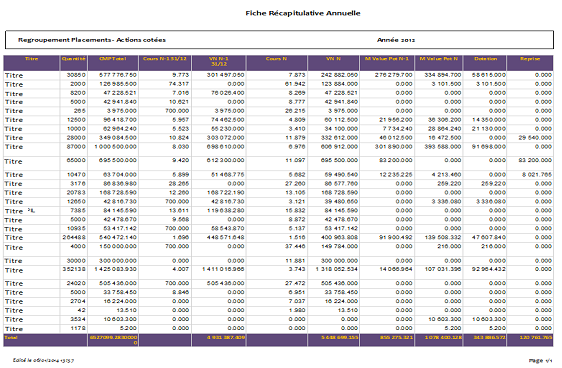Screen dimensions: 562x368
Task: Click the quantity cell 264488
Action: point(74,237)
